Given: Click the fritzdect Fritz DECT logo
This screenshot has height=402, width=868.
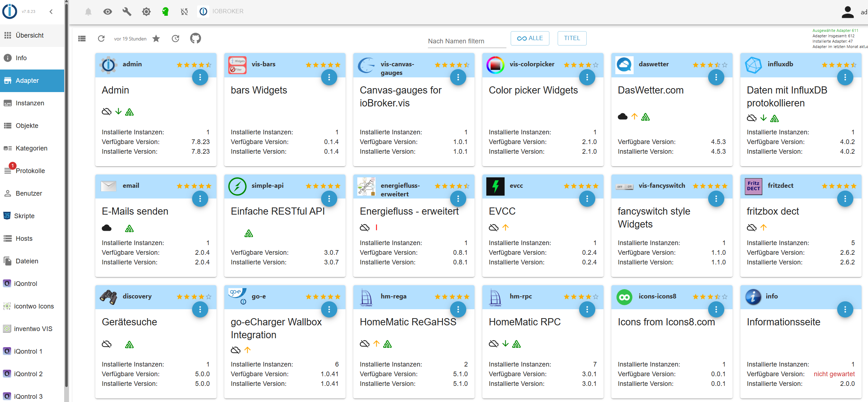Looking at the screenshot, I should [753, 186].
